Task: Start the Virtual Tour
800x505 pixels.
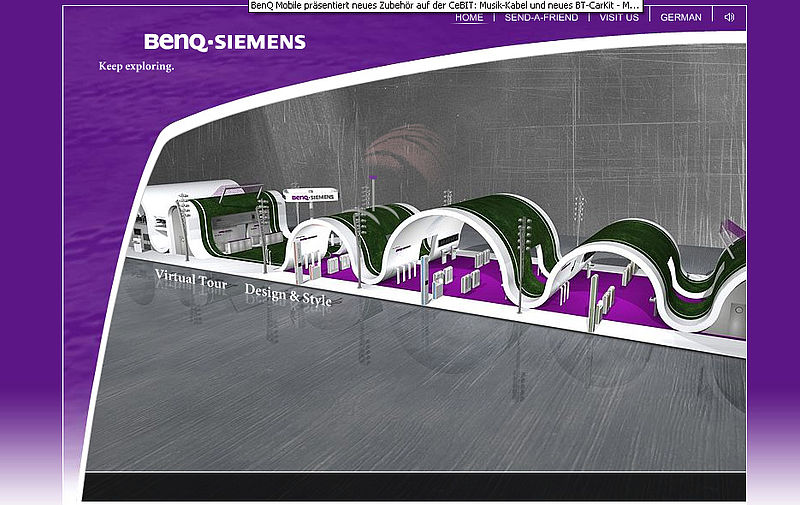Action: pyautogui.click(x=190, y=276)
